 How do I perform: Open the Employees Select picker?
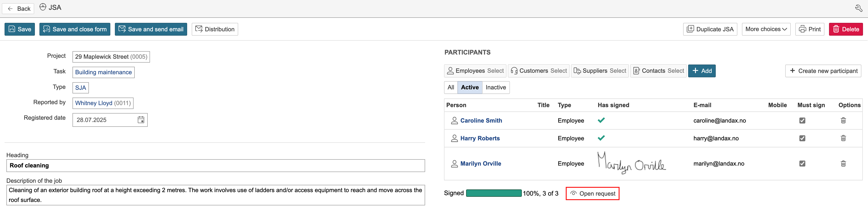475,71
